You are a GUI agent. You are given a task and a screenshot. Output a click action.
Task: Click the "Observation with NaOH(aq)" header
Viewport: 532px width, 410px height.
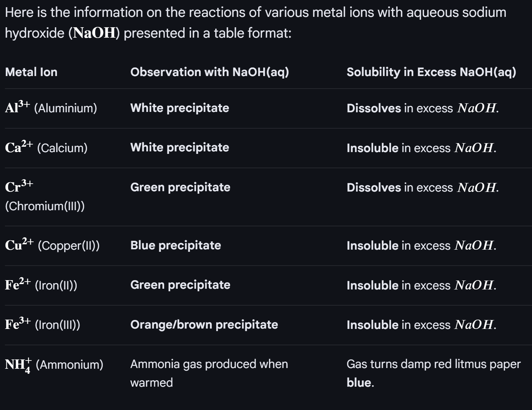[209, 72]
